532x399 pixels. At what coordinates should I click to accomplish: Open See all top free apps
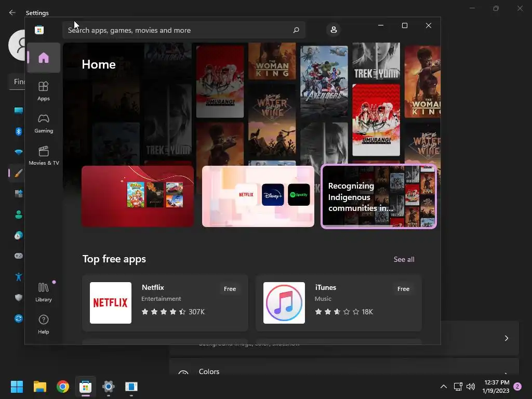[x=404, y=259]
